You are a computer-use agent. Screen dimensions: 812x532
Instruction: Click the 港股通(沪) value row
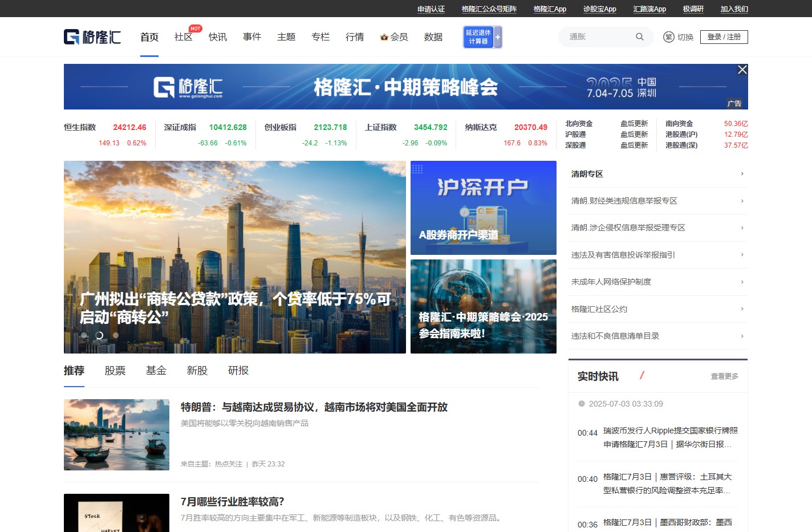pyautogui.click(x=707, y=135)
